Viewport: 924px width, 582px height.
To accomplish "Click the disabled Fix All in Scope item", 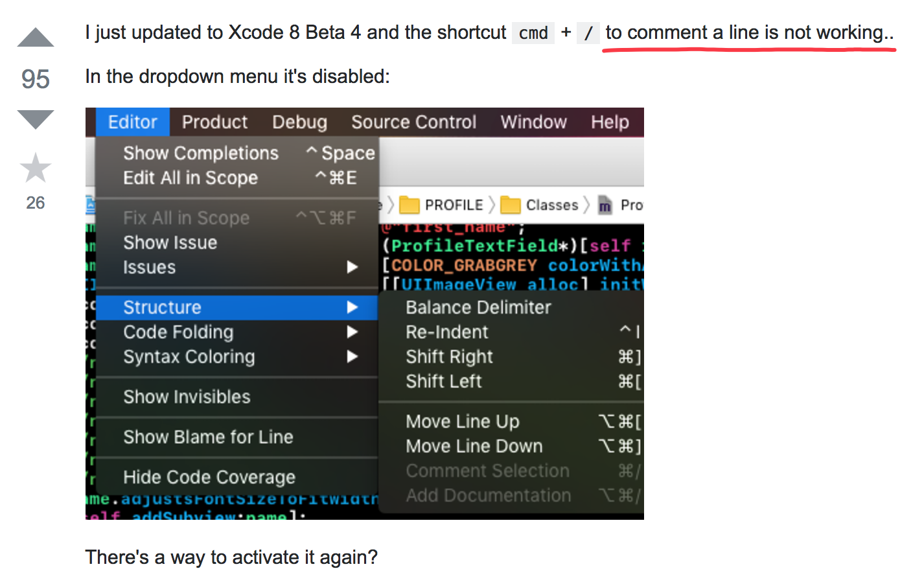I will 237,218.
